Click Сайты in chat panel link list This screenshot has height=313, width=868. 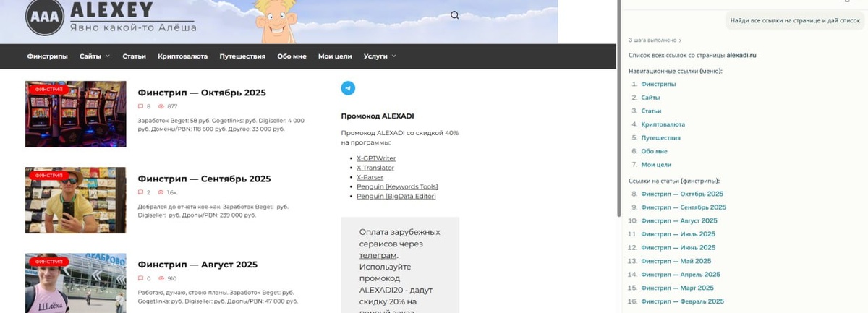click(x=650, y=98)
